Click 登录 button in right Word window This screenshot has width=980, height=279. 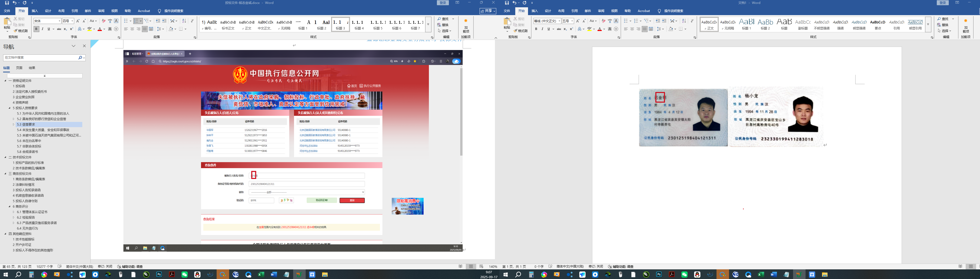coord(943,3)
